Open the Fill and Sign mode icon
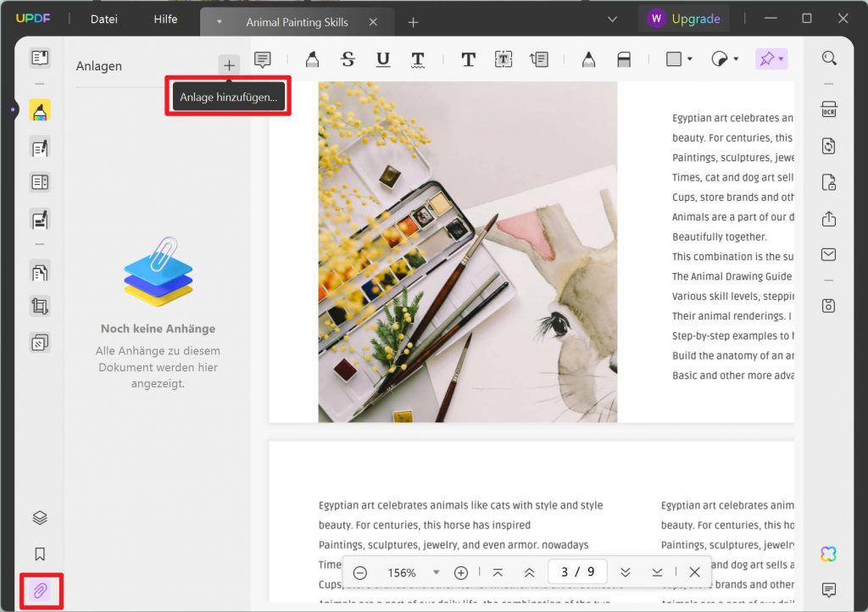The height and width of the screenshot is (612, 868). point(40,220)
